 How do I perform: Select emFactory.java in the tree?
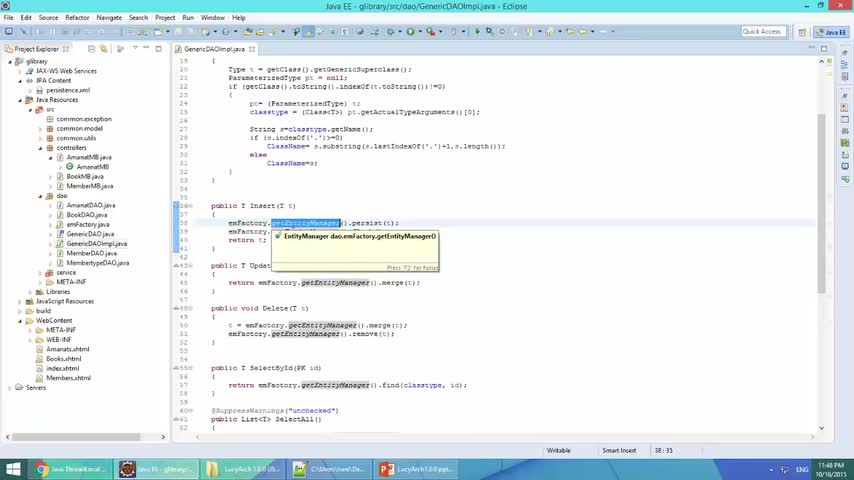coord(88,224)
